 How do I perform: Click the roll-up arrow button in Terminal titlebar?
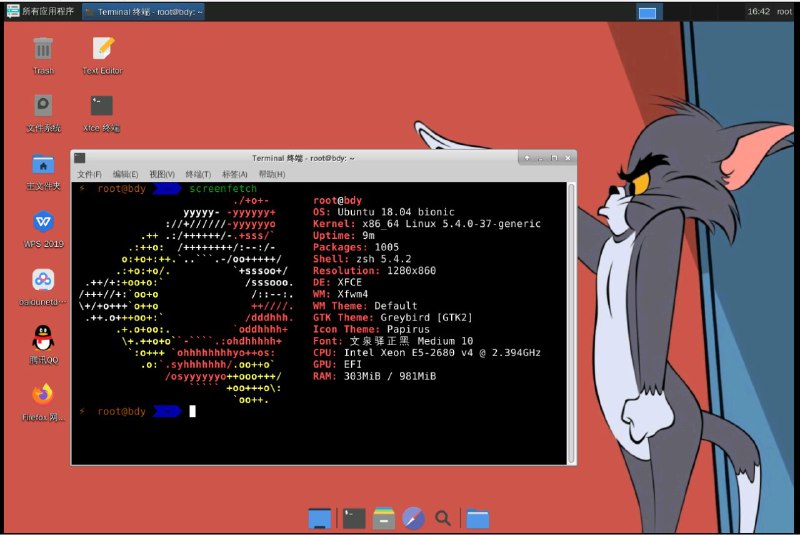click(527, 158)
